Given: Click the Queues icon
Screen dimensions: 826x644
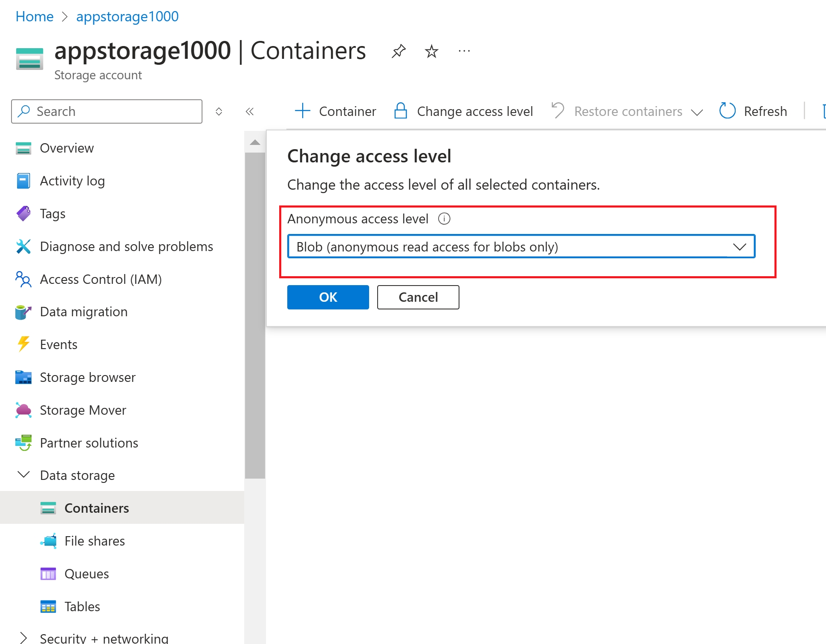Looking at the screenshot, I should [48, 574].
